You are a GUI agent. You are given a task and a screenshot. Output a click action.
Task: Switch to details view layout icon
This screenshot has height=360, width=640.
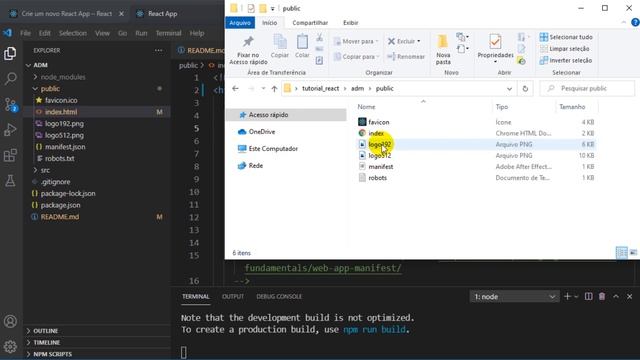click(622, 253)
